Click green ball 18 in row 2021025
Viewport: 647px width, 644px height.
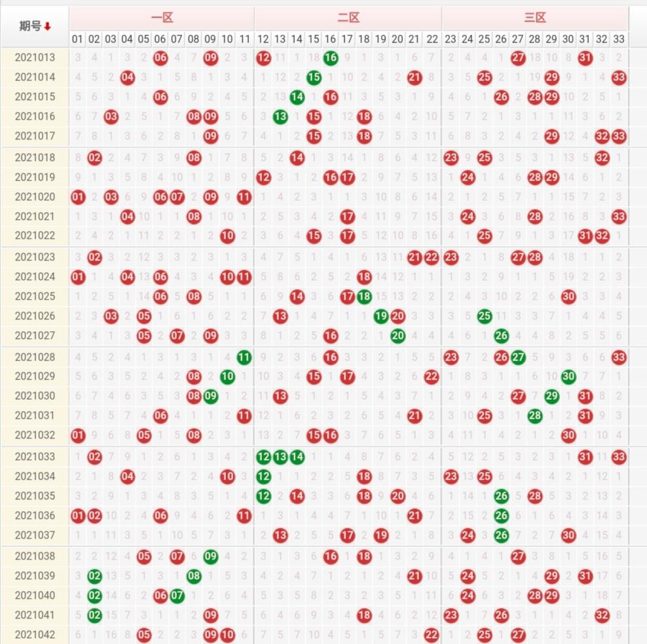[364, 296]
